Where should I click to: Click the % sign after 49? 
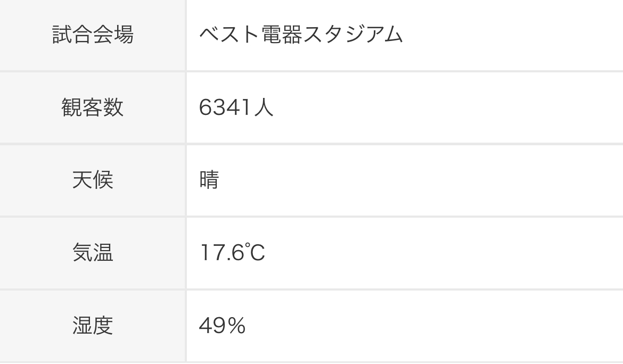pos(236,325)
